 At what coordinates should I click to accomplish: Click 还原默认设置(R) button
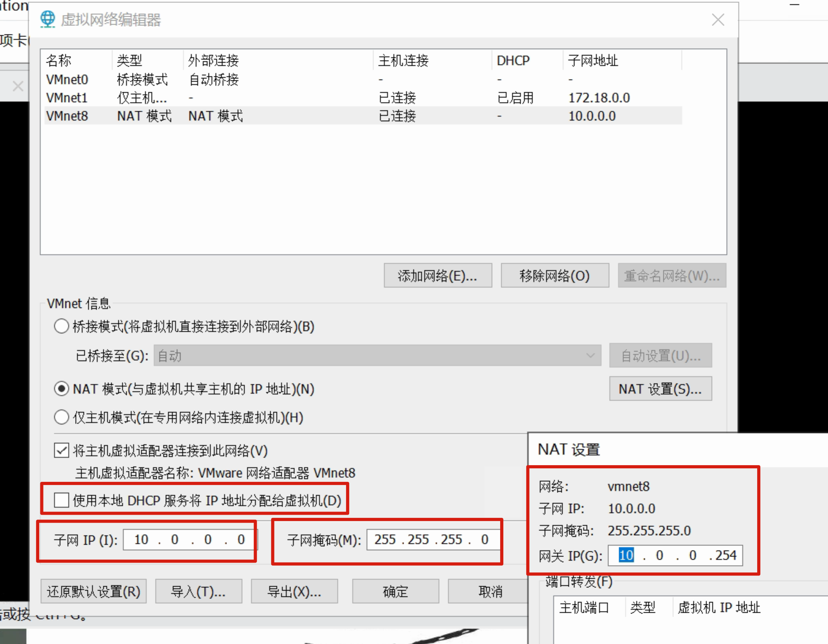tap(94, 592)
